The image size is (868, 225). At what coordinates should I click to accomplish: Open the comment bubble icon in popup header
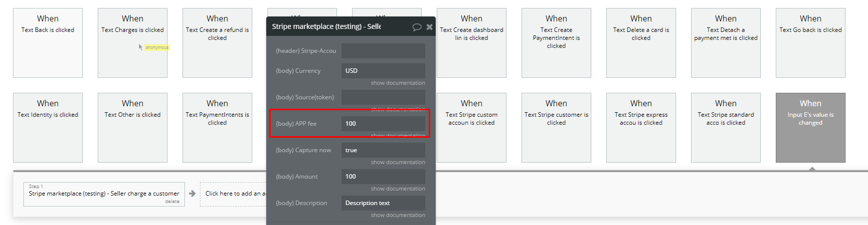coord(417,27)
